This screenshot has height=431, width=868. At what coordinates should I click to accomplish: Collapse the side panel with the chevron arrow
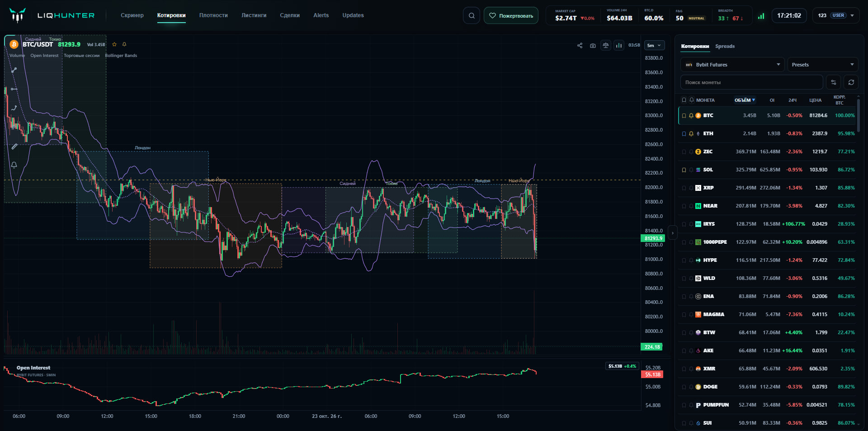point(673,233)
